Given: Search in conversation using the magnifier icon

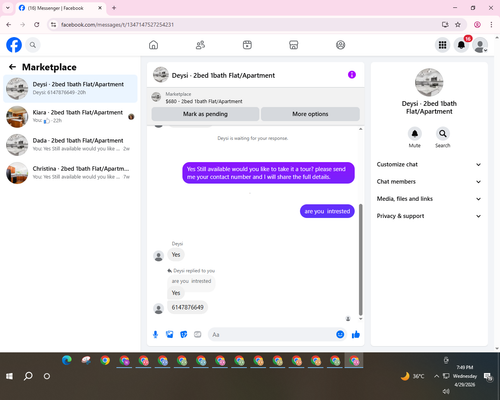Looking at the screenshot, I should [x=443, y=134].
